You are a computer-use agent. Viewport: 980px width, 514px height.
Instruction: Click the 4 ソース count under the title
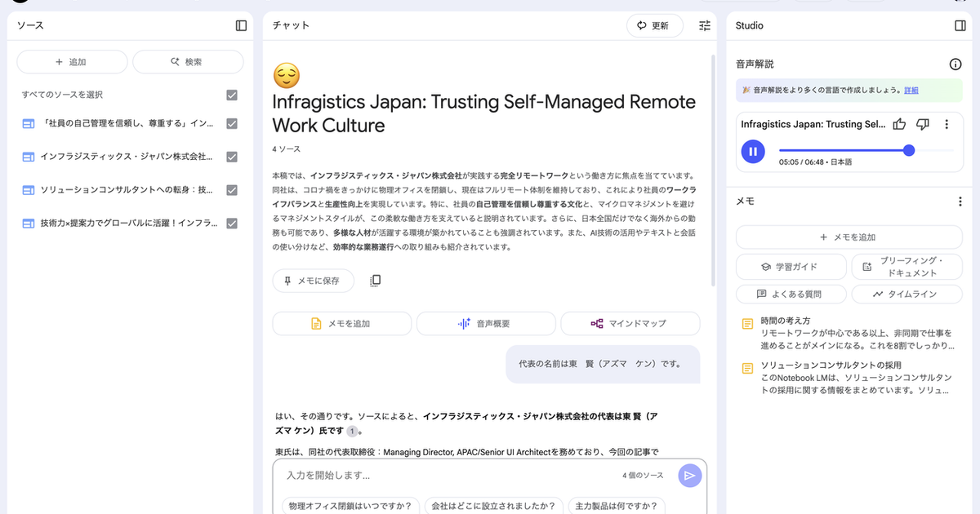[287, 149]
